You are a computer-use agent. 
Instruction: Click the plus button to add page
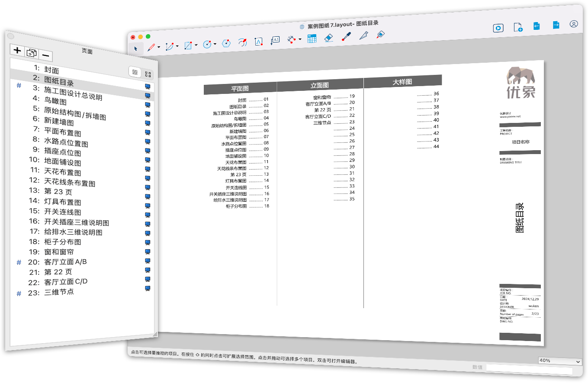[17, 50]
